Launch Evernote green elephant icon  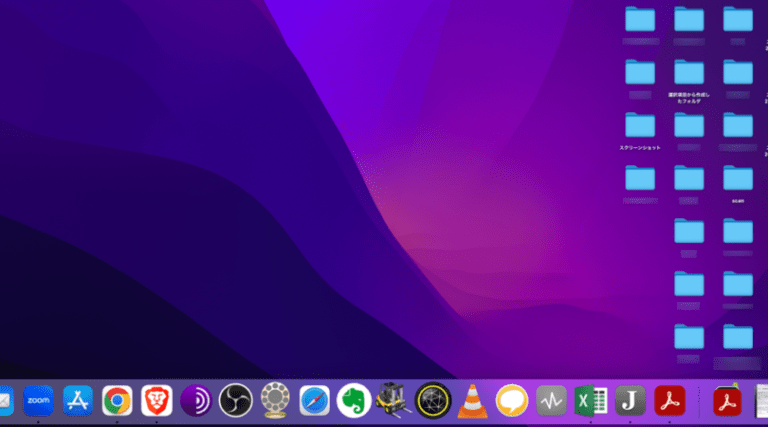point(354,400)
